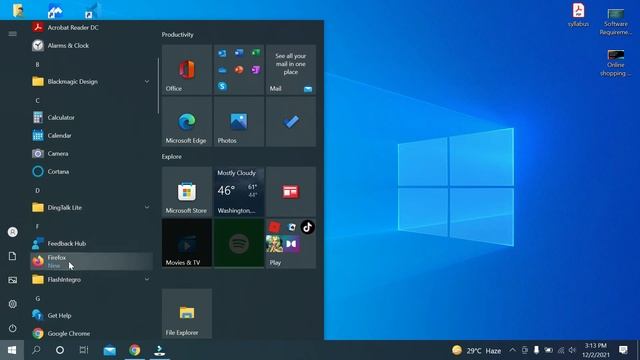Open Chrome from the taskbar

point(135,350)
